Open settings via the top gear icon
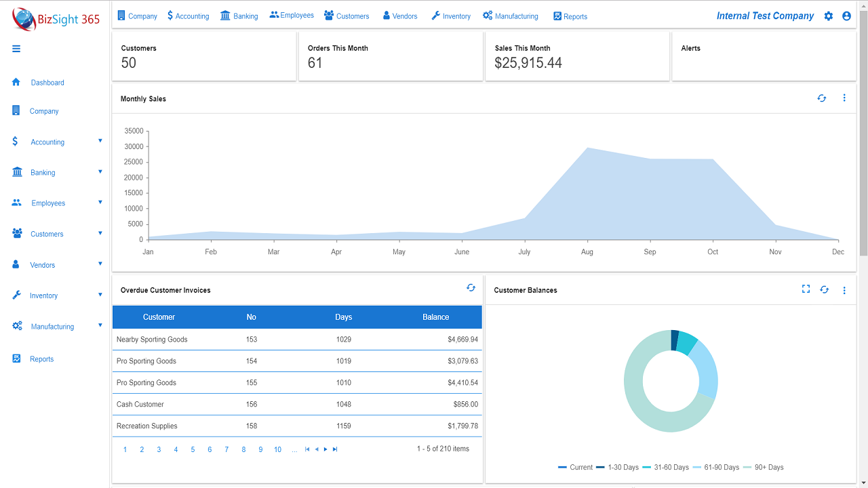The image size is (868, 488). 829,16
